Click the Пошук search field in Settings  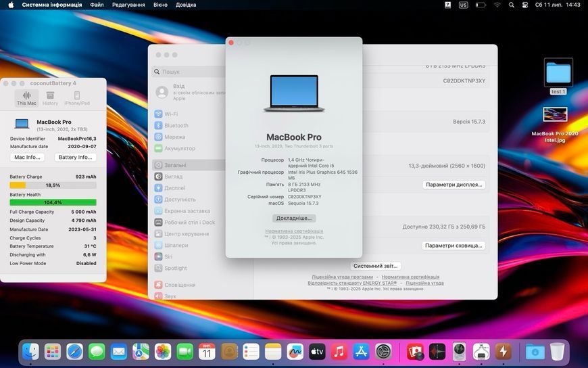[x=189, y=71]
